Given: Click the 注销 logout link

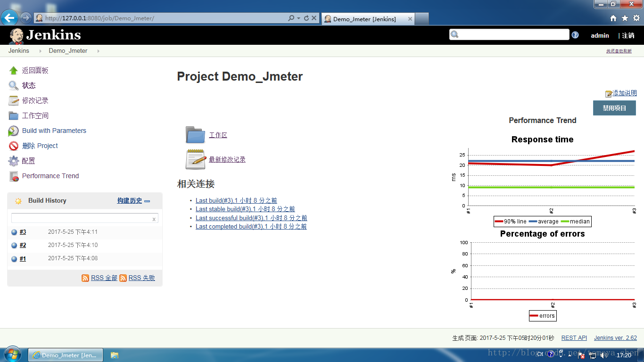Looking at the screenshot, I should 628,36.
